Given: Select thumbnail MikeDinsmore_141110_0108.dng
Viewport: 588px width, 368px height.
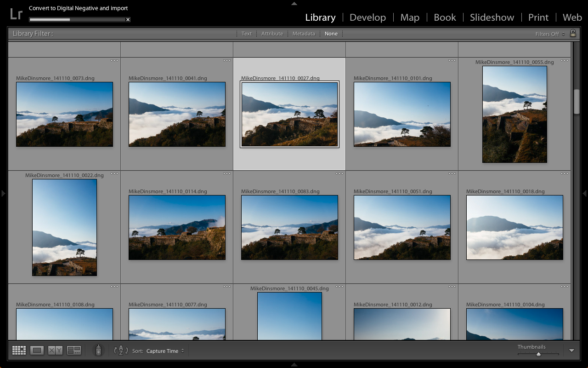Looking at the screenshot, I should tap(64, 324).
